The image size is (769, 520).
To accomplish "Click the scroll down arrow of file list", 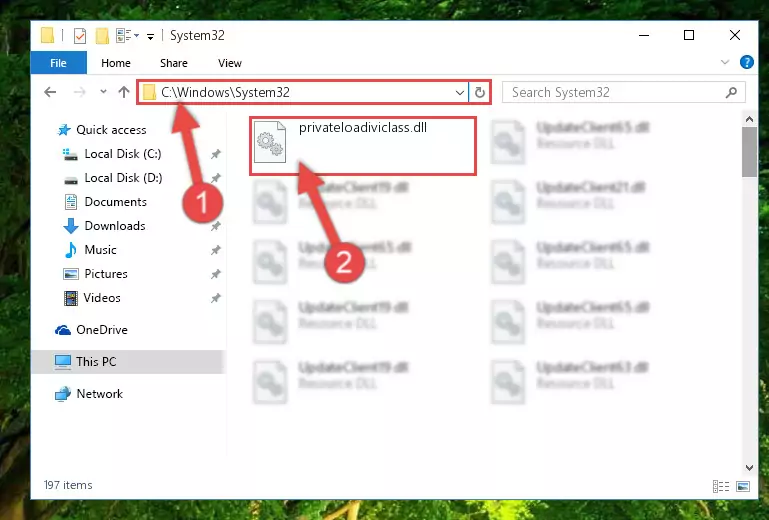I will [x=749, y=468].
